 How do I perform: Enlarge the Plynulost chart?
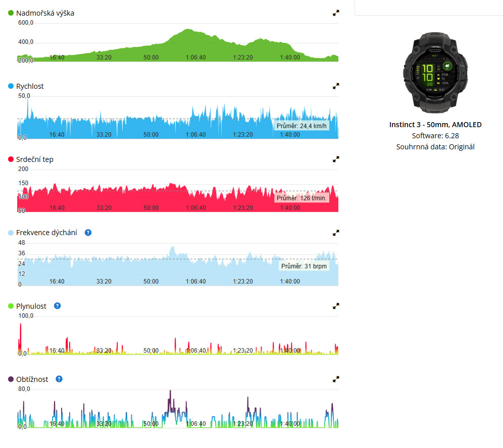[336, 306]
